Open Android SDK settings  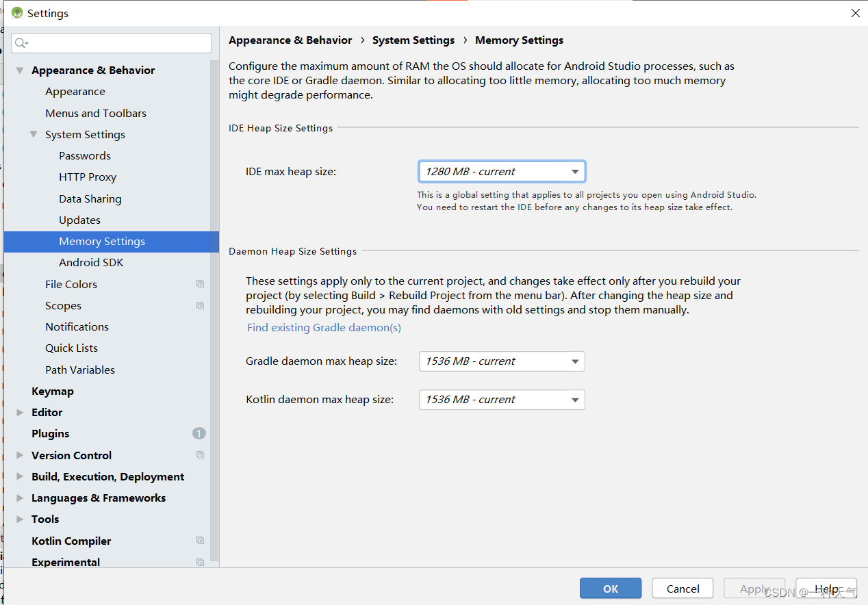pos(91,262)
